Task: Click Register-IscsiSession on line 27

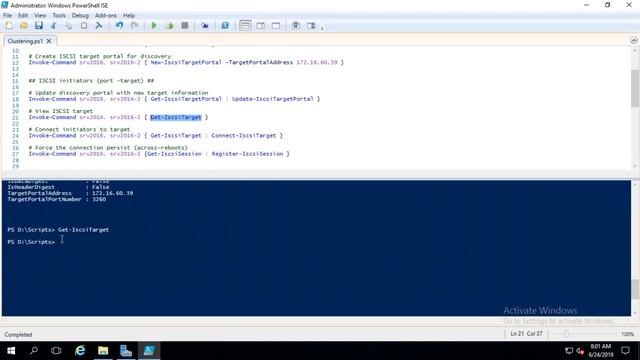Action: (x=247, y=154)
